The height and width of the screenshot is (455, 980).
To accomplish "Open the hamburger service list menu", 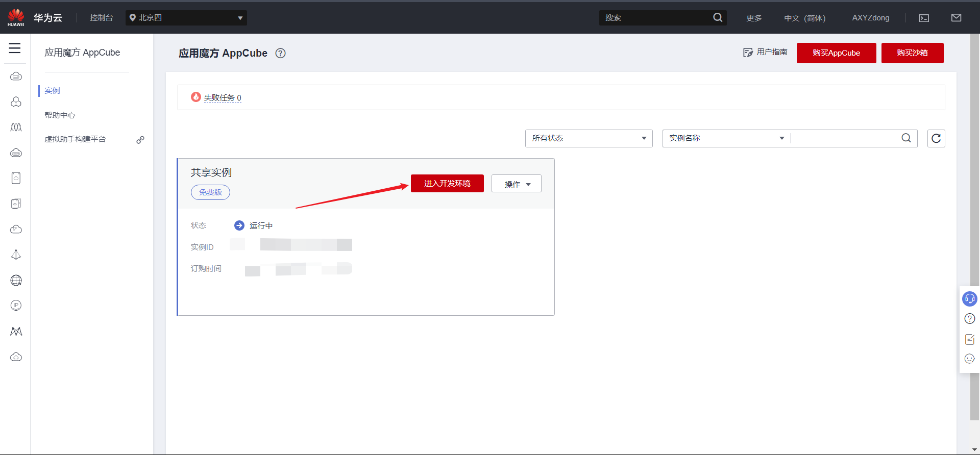I will (15, 48).
